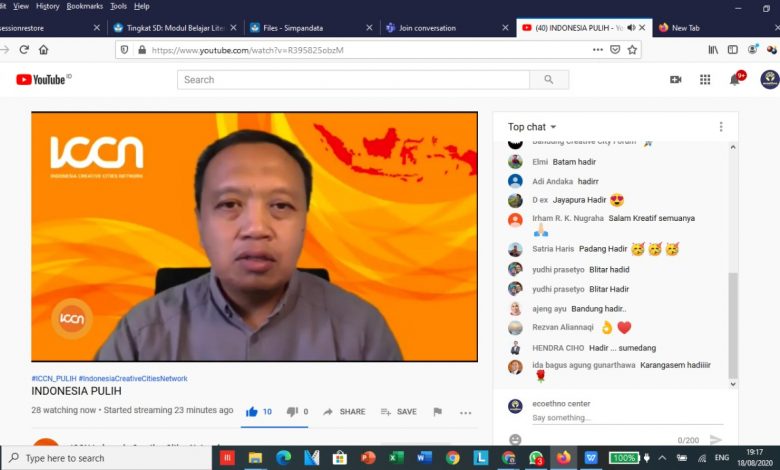780x470 pixels.
Task: Open the Bookmarks menu
Action: click(85, 6)
